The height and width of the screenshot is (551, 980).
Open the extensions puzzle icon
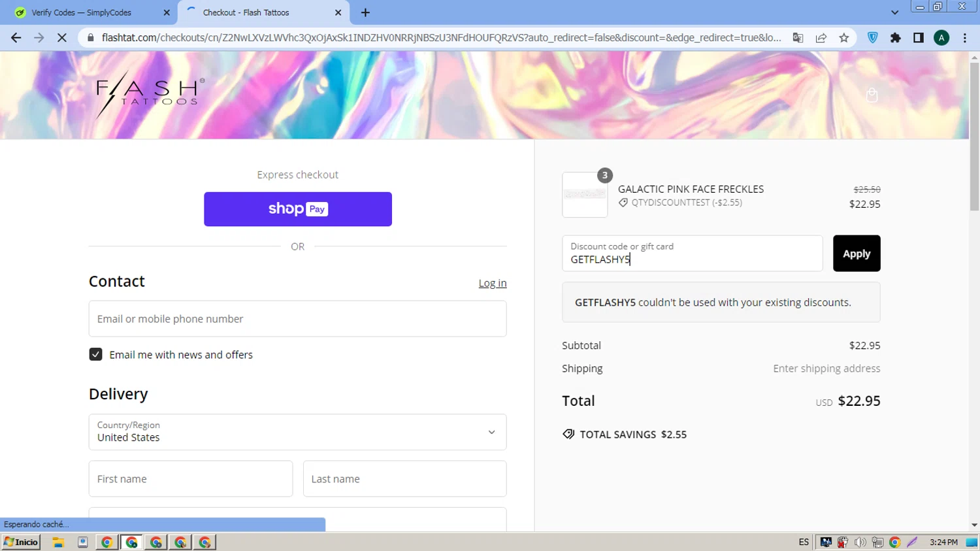click(896, 38)
